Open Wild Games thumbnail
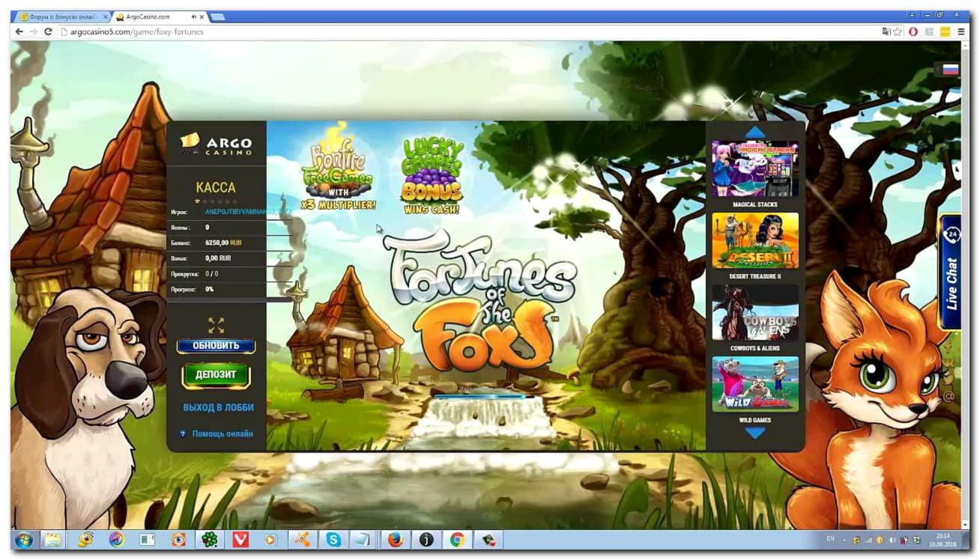 coord(754,384)
